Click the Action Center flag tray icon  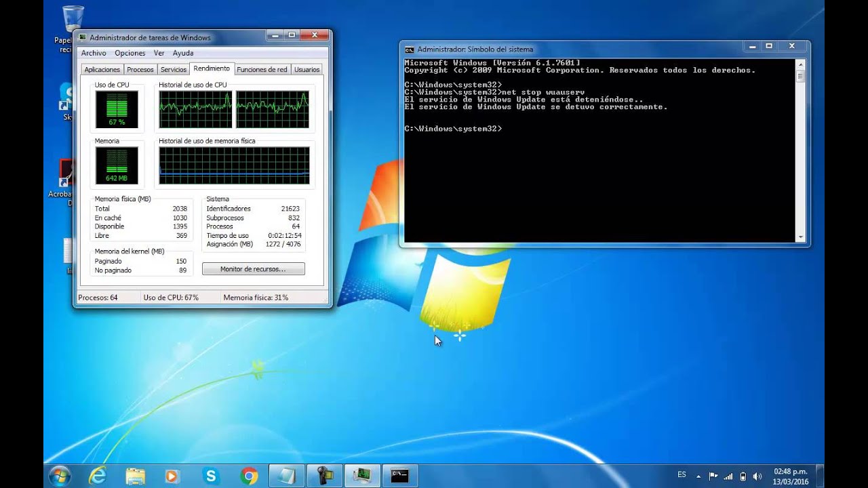point(713,476)
